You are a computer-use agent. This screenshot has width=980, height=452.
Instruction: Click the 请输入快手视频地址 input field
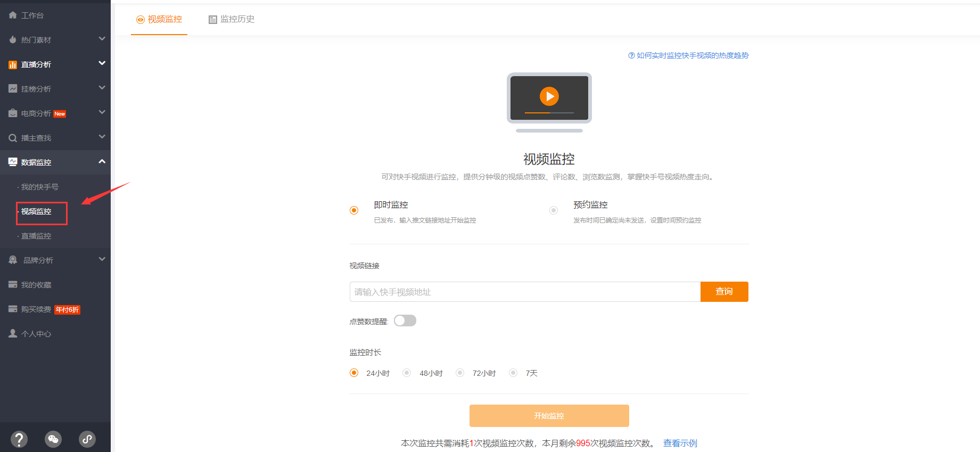pos(525,292)
